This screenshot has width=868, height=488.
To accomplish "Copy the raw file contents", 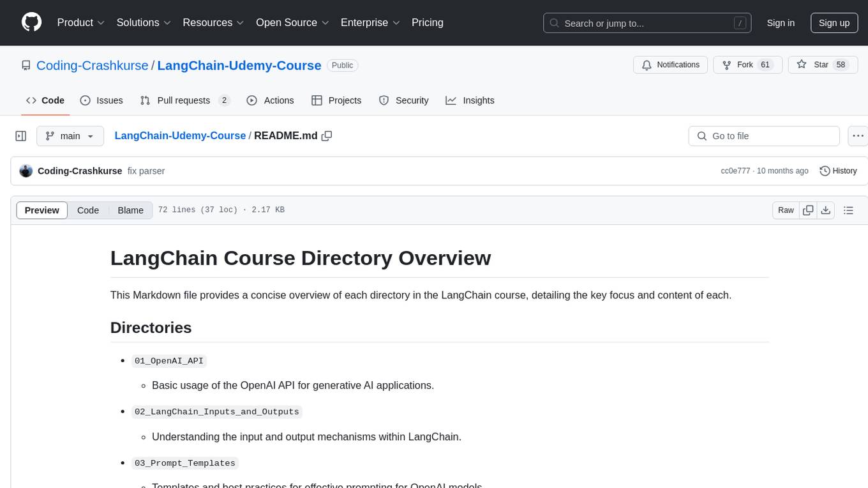I will (808, 210).
